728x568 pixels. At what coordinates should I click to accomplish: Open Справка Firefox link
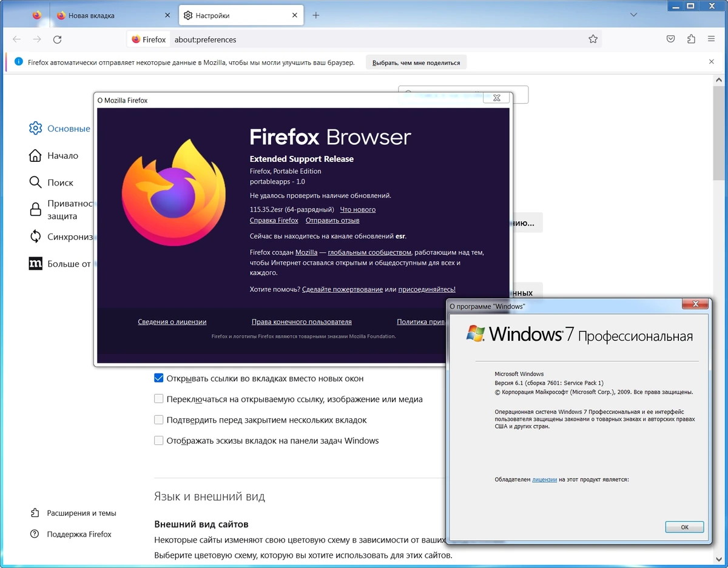[274, 221]
